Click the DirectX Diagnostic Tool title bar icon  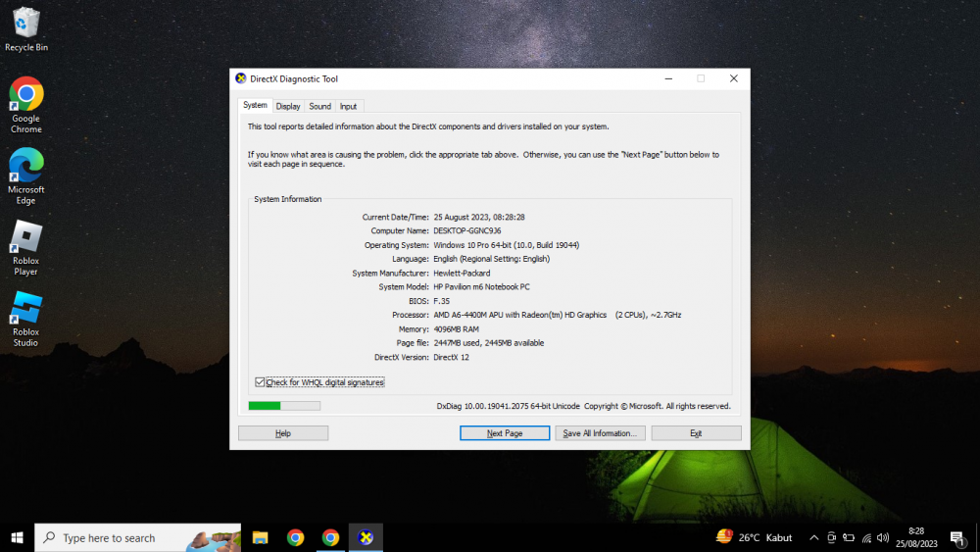point(241,78)
